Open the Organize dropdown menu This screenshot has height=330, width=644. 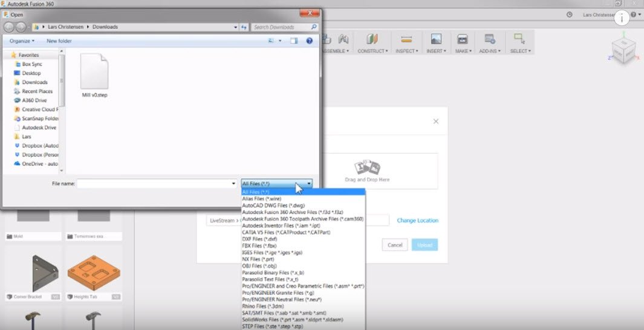[x=22, y=40]
